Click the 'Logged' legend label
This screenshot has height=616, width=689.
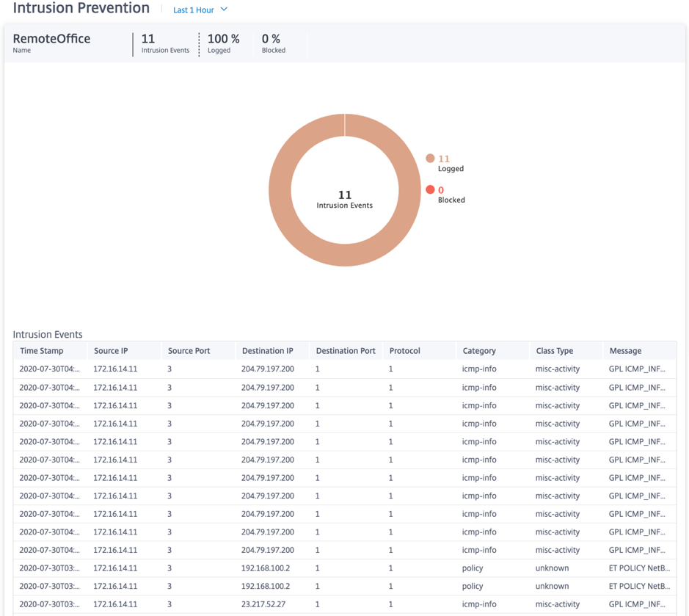pyautogui.click(x=451, y=168)
